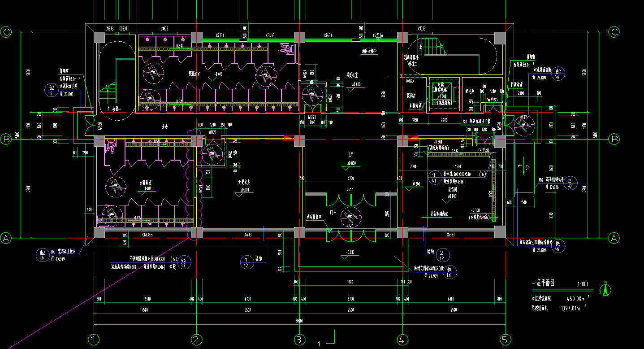
Task: Select grid axis bubble 1 at bottom
Action: [x=93, y=340]
